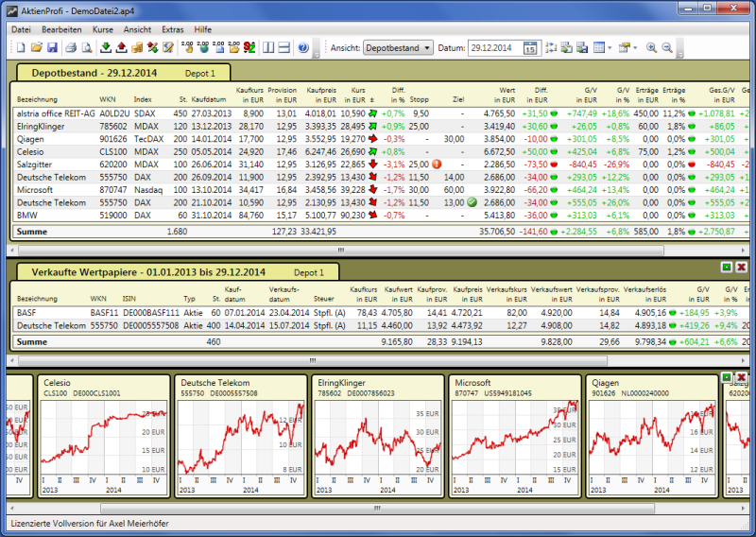
Task: Open the Ansicht Depotbestand dropdown
Action: point(397,47)
